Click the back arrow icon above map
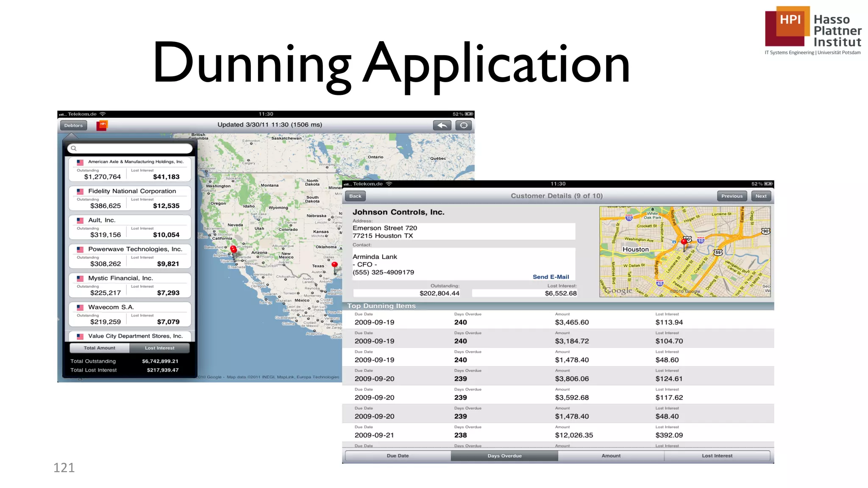868x488 pixels. point(442,125)
